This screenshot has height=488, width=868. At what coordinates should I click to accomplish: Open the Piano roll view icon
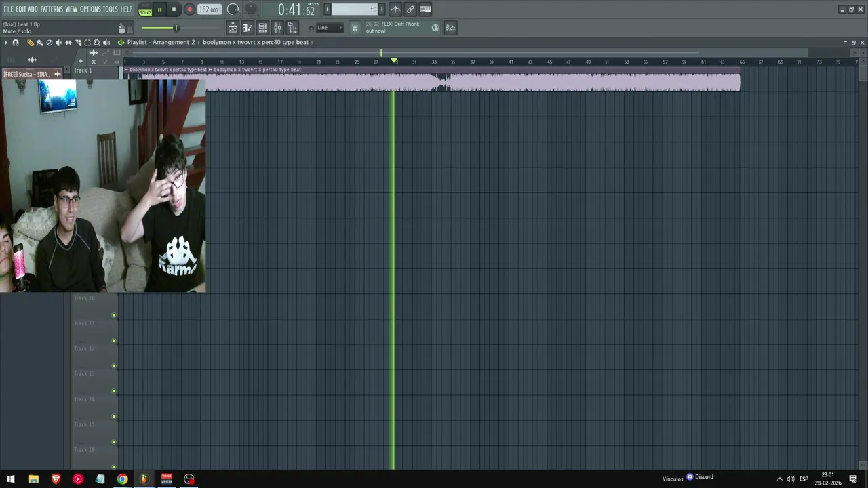[248, 28]
